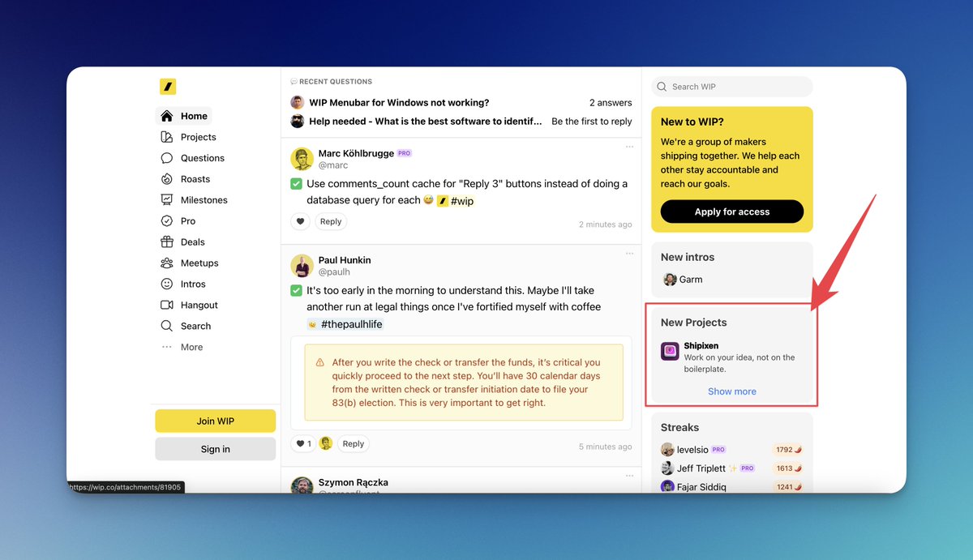Open the 83(b) election warning attachment image

[x=464, y=383]
